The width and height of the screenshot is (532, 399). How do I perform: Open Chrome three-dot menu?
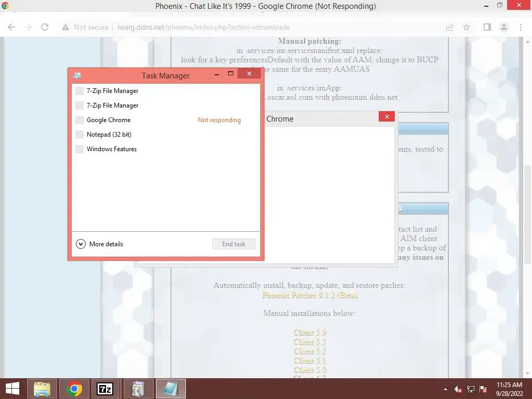point(521,27)
